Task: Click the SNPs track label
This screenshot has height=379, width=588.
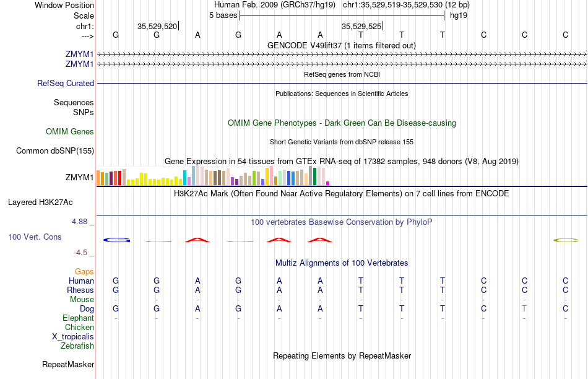Action: [84, 112]
